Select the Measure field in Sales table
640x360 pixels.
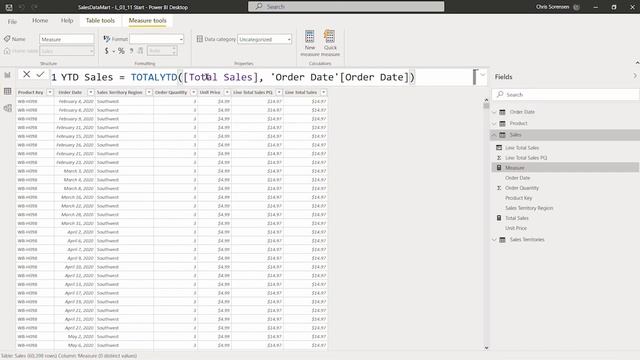(565, 167)
